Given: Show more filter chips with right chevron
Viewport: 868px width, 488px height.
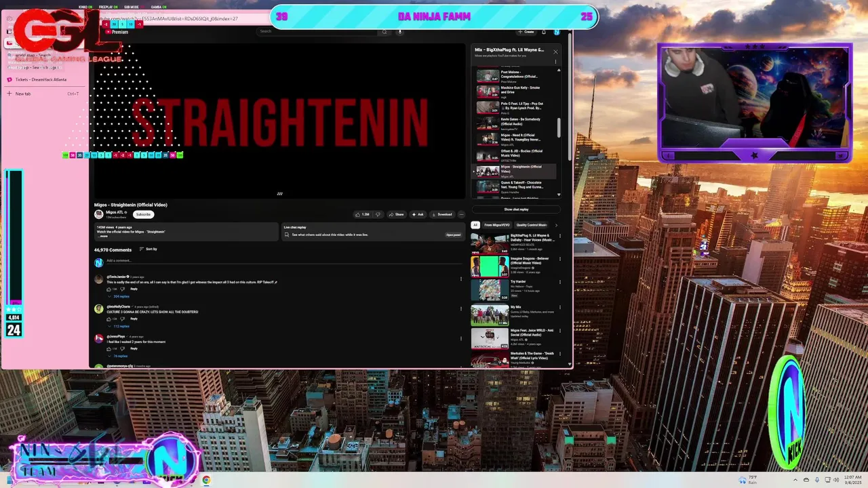Looking at the screenshot, I should click(556, 225).
